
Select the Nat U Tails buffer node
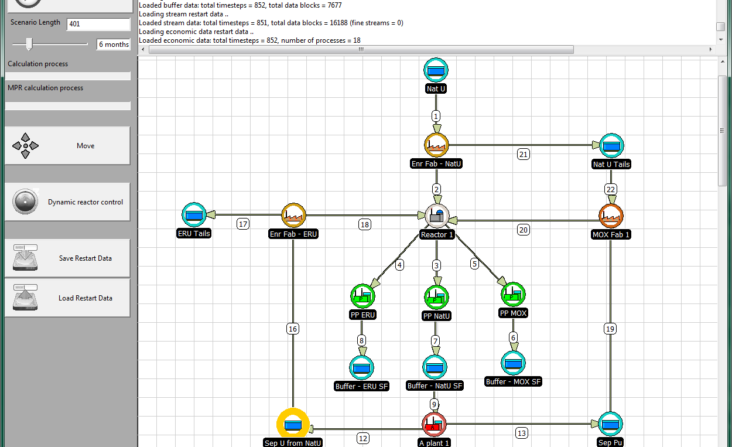pyautogui.click(x=611, y=146)
